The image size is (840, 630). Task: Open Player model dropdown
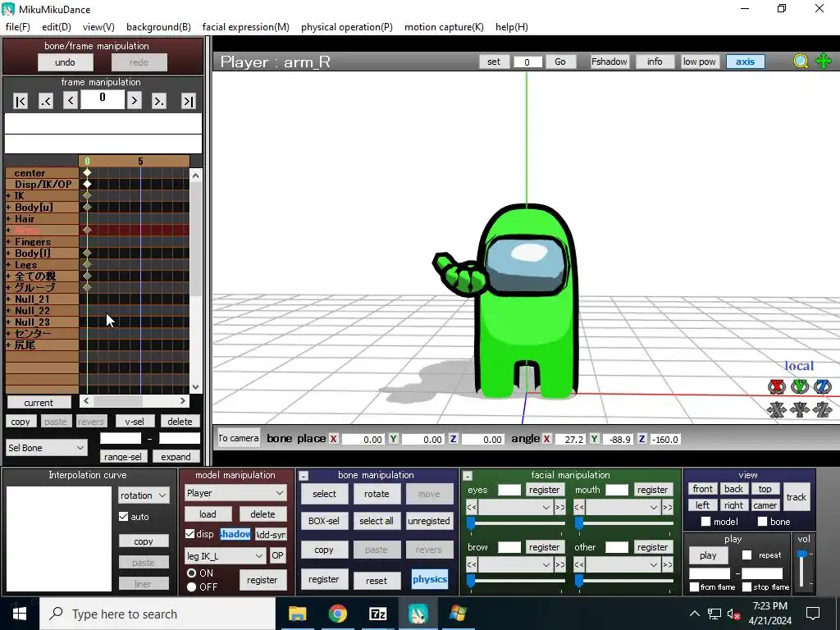235,493
